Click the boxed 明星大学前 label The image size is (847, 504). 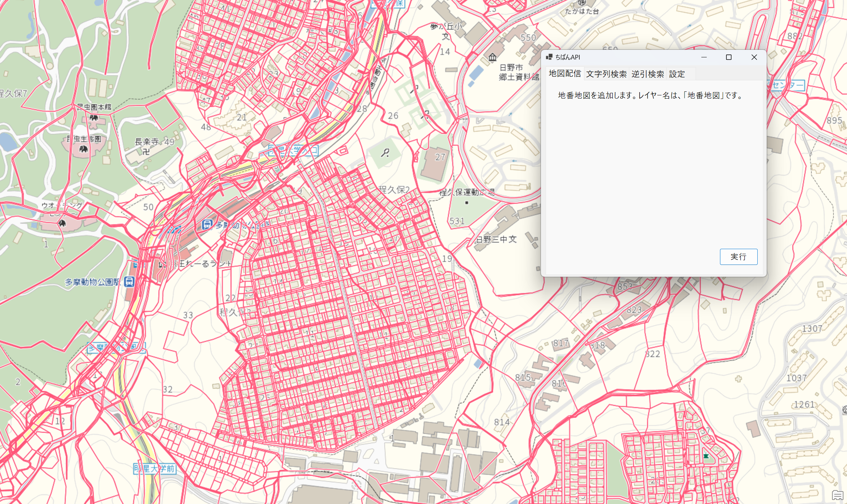pyautogui.click(x=155, y=469)
